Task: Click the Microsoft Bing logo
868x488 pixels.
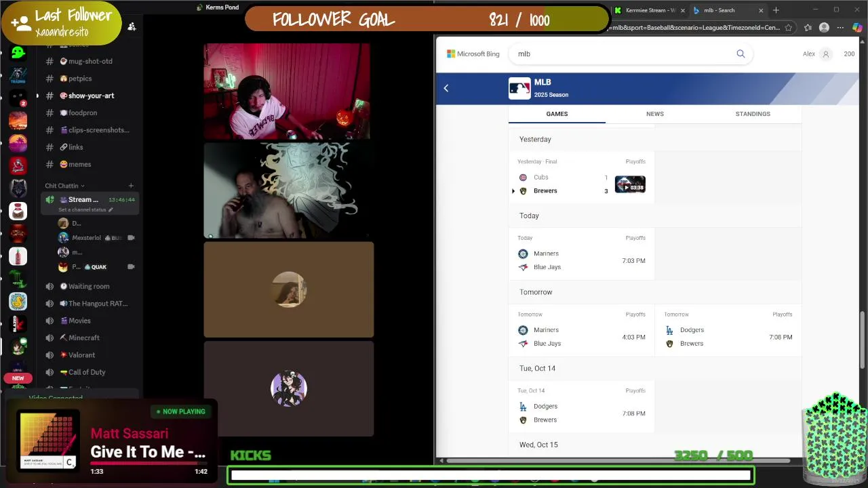Action: (x=473, y=54)
